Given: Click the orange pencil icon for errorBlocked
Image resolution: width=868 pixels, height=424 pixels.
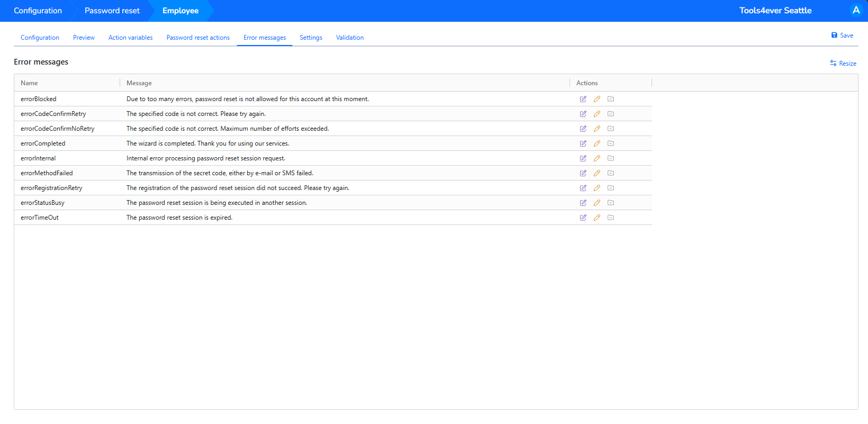Looking at the screenshot, I should point(596,99).
